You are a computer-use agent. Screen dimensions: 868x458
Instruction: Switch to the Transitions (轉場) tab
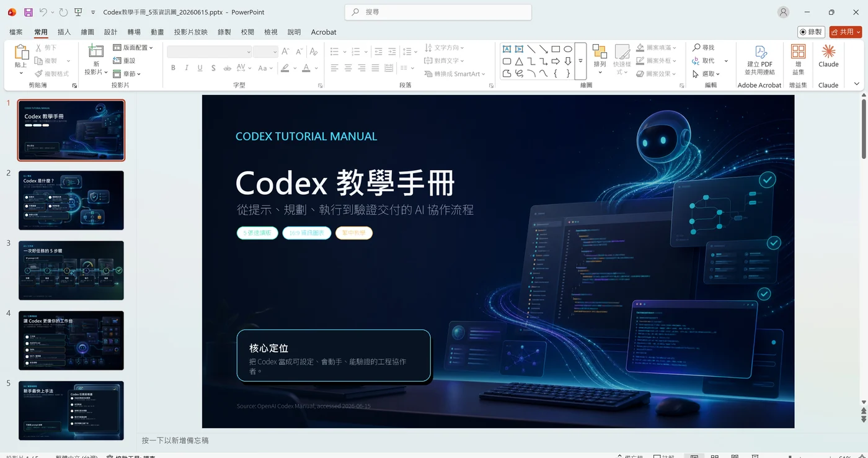[x=134, y=32]
